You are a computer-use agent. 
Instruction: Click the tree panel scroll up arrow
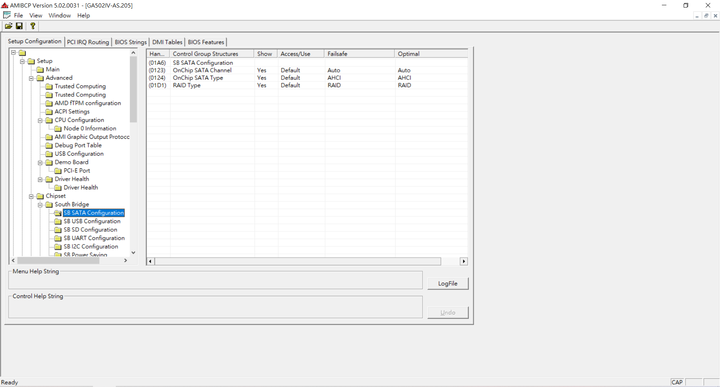click(133, 53)
